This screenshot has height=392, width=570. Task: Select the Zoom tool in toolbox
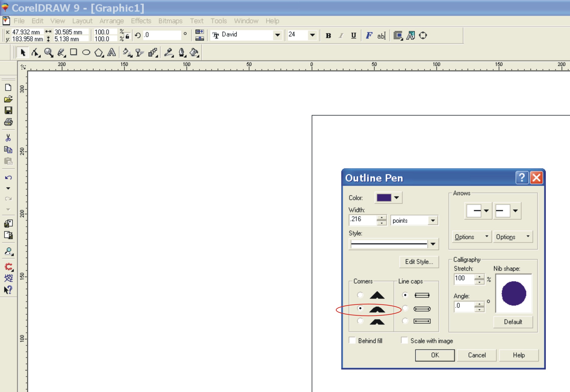point(48,52)
